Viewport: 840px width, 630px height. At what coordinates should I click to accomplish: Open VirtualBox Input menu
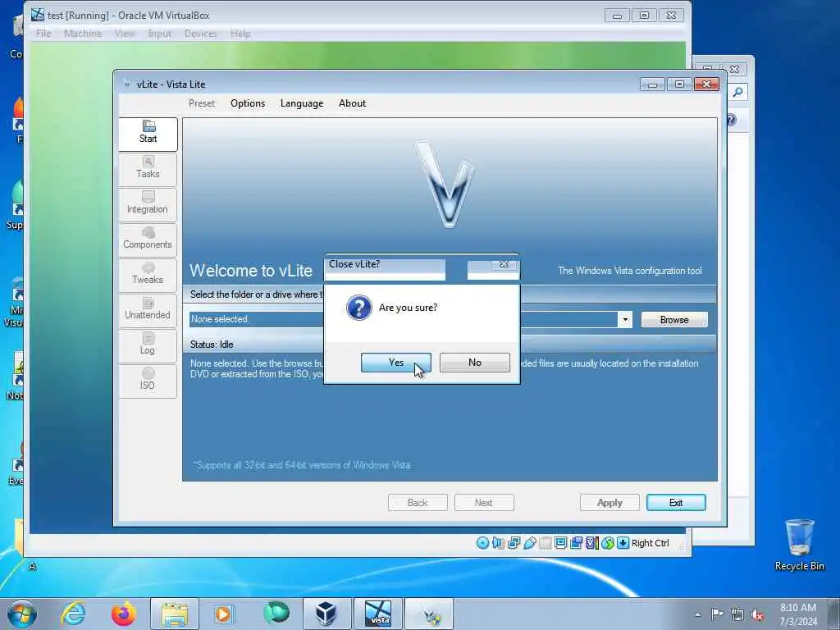tap(159, 34)
